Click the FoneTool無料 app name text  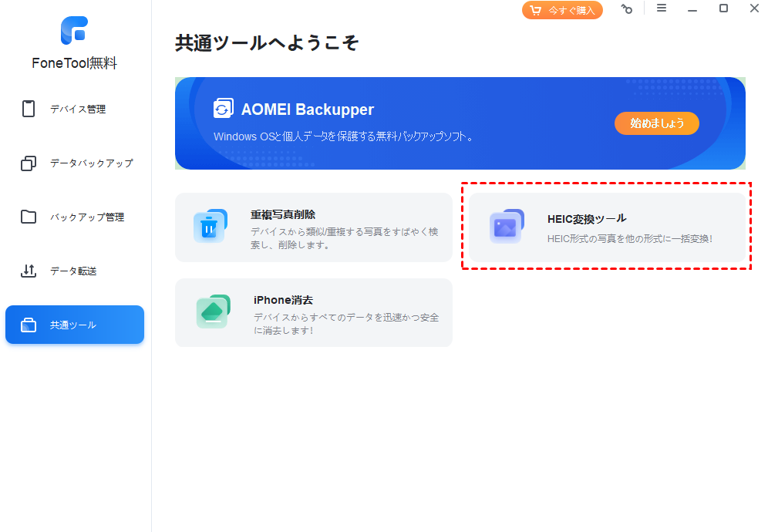(75, 63)
